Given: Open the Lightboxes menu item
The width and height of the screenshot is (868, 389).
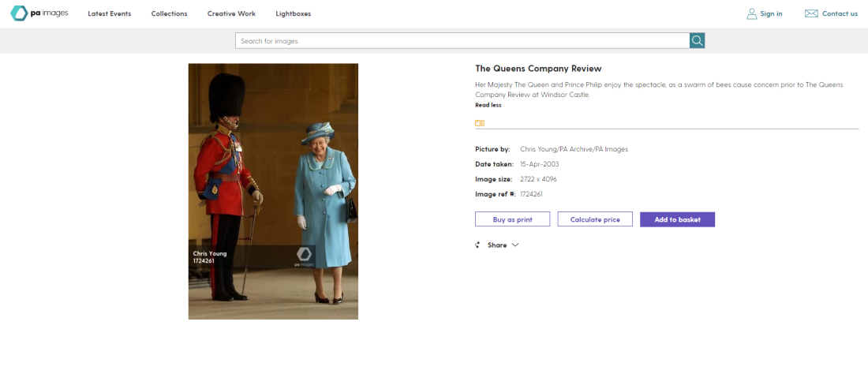Looking at the screenshot, I should [294, 14].
